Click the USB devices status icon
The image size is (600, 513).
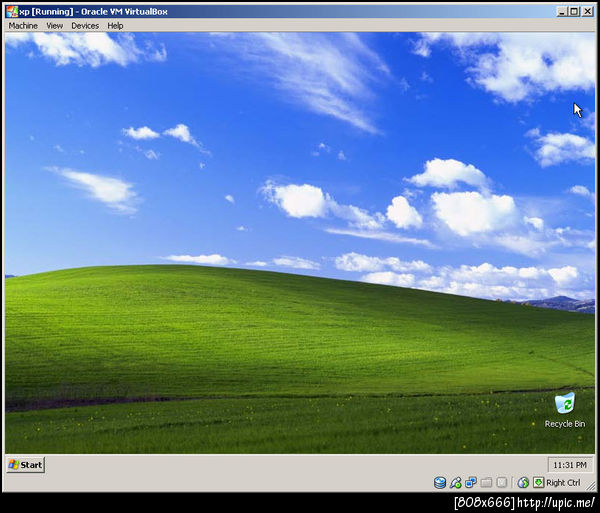[x=455, y=483]
